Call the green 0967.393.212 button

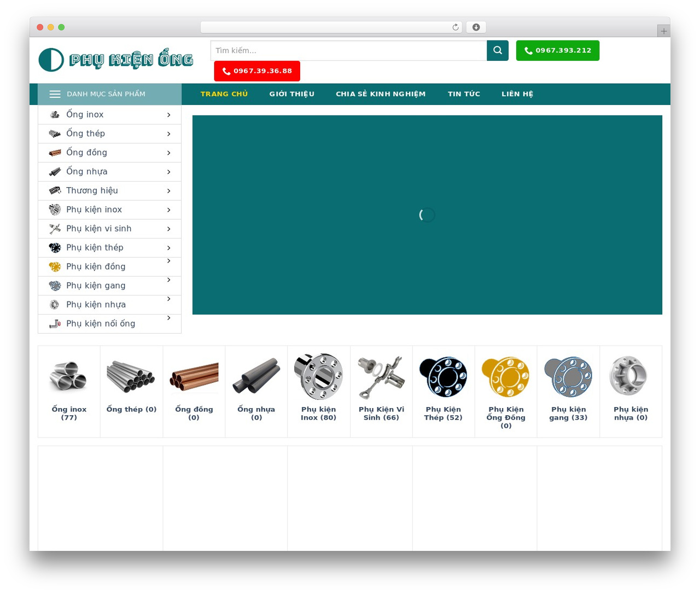click(x=558, y=50)
